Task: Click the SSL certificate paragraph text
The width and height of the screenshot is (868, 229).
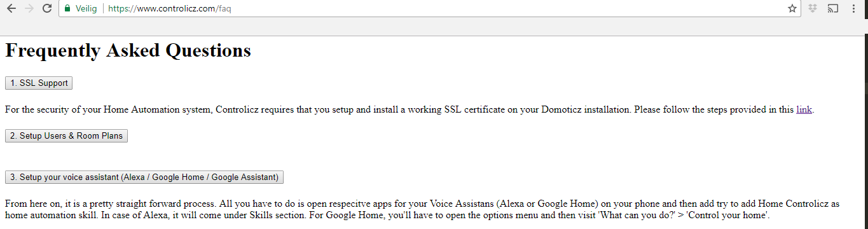Action: pyautogui.click(x=410, y=109)
